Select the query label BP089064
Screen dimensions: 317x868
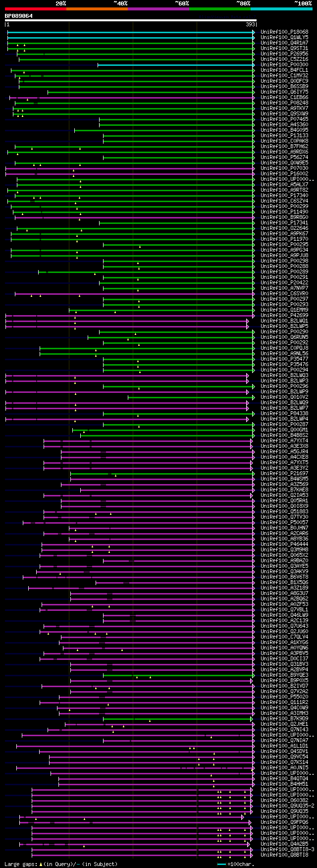19,16
